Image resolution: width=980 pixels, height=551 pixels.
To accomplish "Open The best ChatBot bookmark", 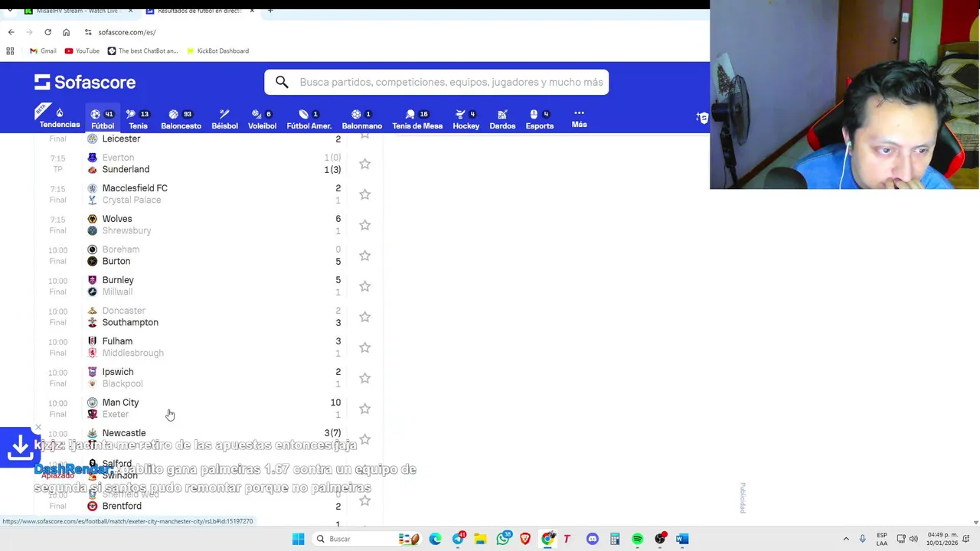I will click(x=142, y=51).
